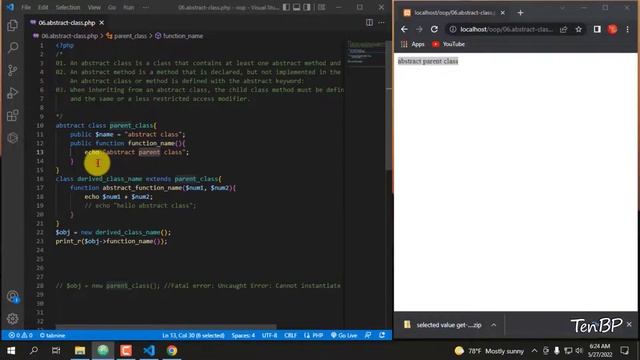This screenshot has width=640, height=360.
Task: Open tabnine status bar item
Action: point(52,335)
